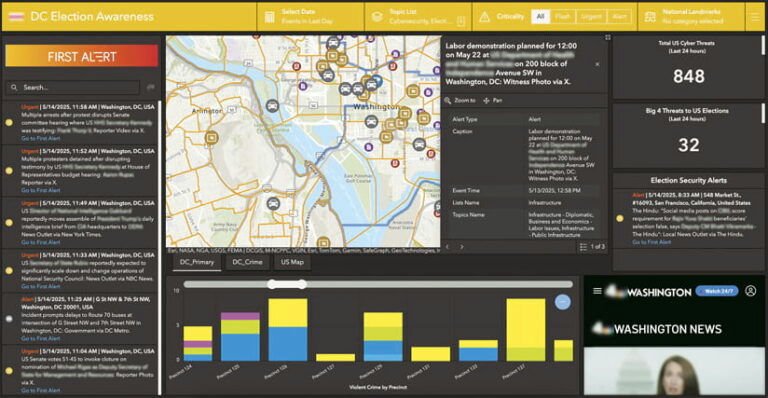This screenshot has width=768, height=398.
Task: Click the calendar icon beside Select Date
Action: tap(269, 17)
